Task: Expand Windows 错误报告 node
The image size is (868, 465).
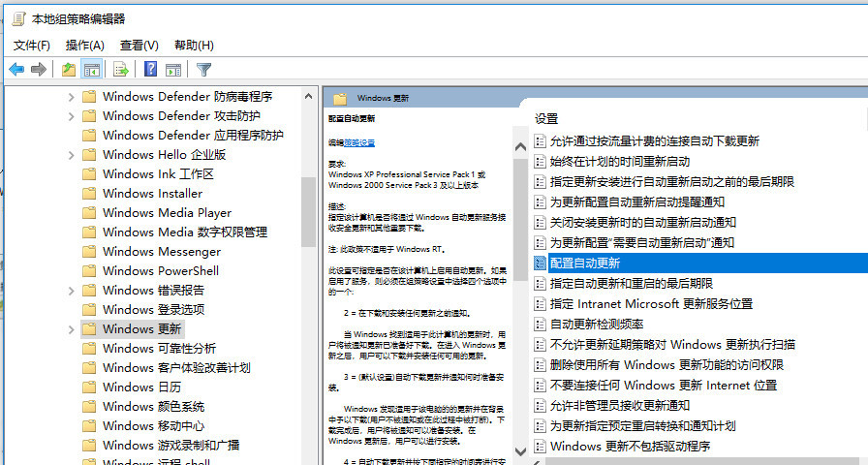Action: click(x=71, y=292)
